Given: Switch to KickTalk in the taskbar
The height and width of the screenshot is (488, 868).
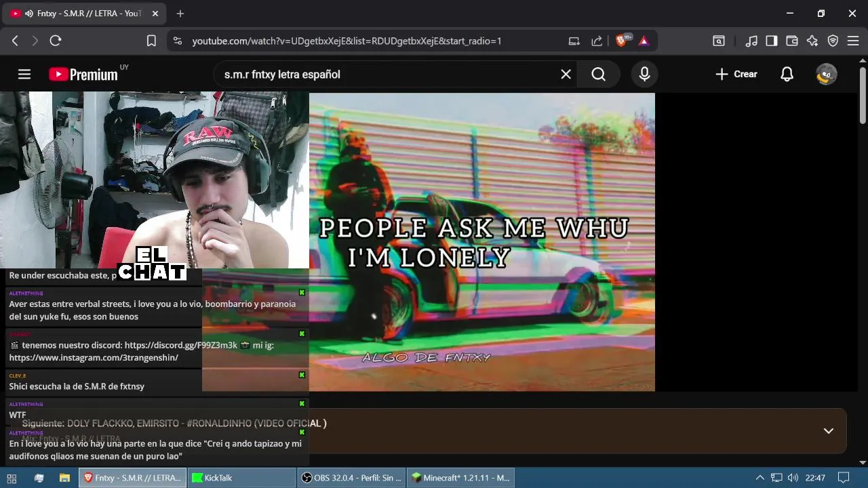Looking at the screenshot, I should [x=242, y=478].
